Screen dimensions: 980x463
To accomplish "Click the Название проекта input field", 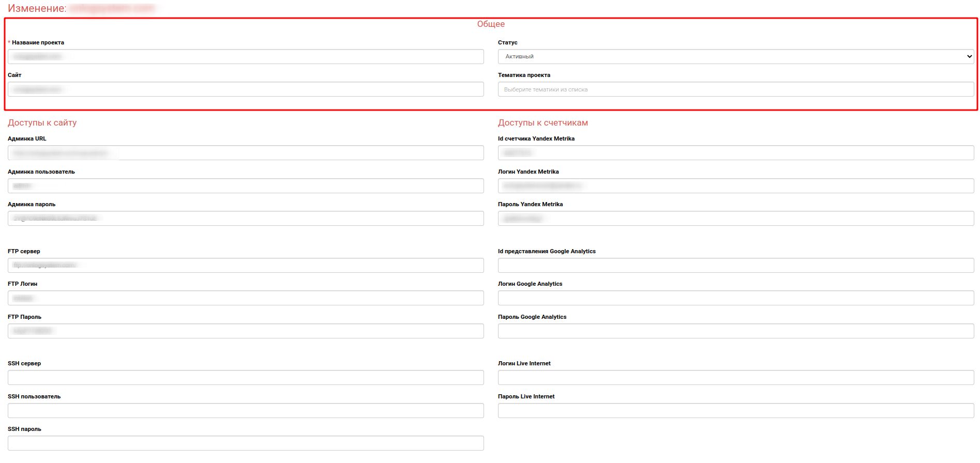I will point(246,57).
